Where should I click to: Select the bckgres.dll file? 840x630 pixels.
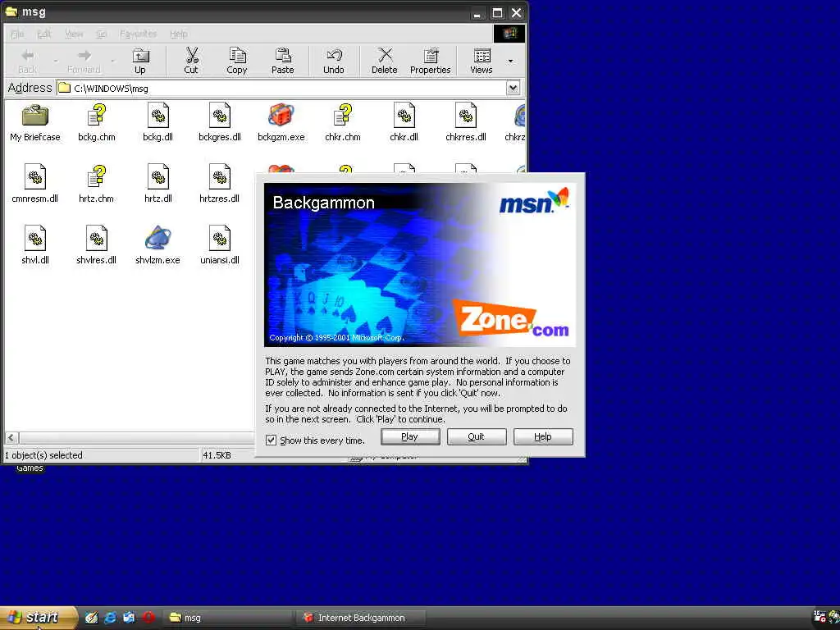tap(220, 123)
